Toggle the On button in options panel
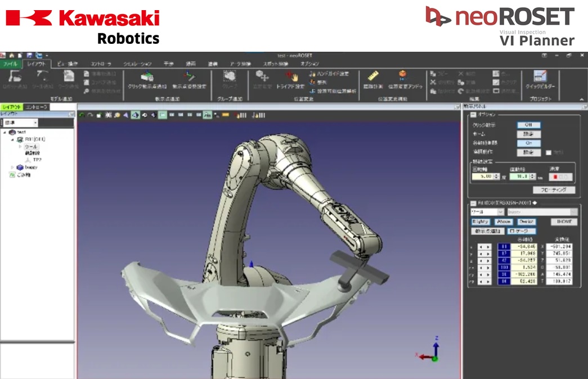 click(x=528, y=143)
